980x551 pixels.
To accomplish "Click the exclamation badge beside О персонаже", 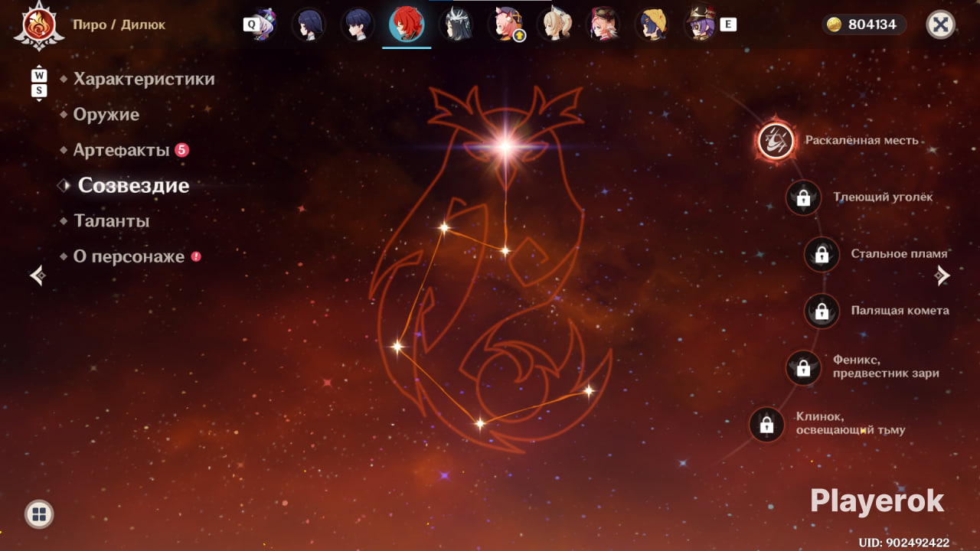I will coord(196,256).
